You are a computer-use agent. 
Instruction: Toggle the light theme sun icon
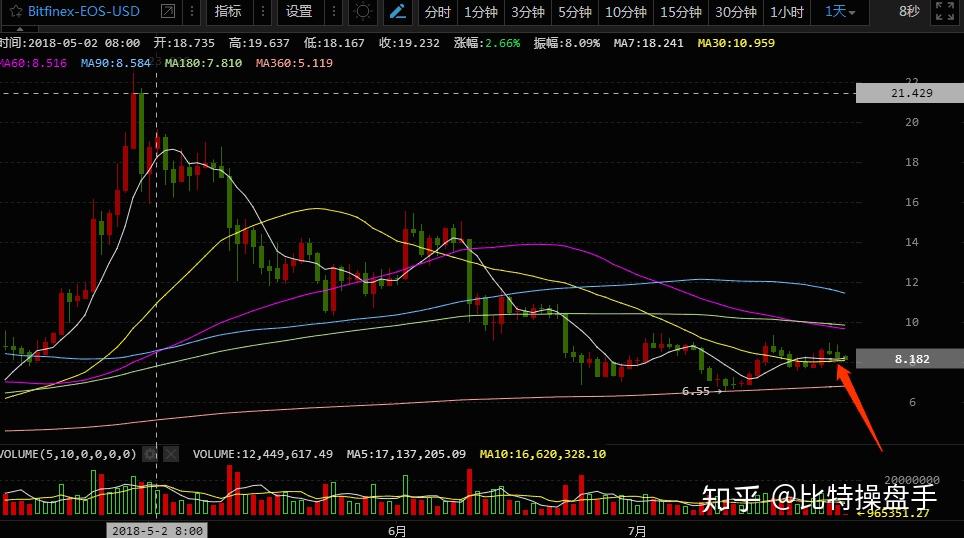pos(363,12)
